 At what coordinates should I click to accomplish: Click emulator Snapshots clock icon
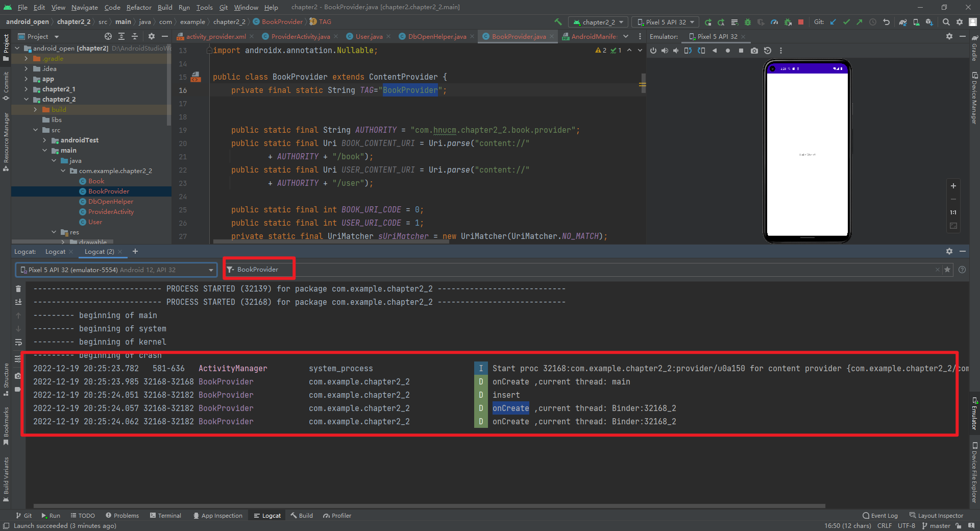(x=768, y=51)
